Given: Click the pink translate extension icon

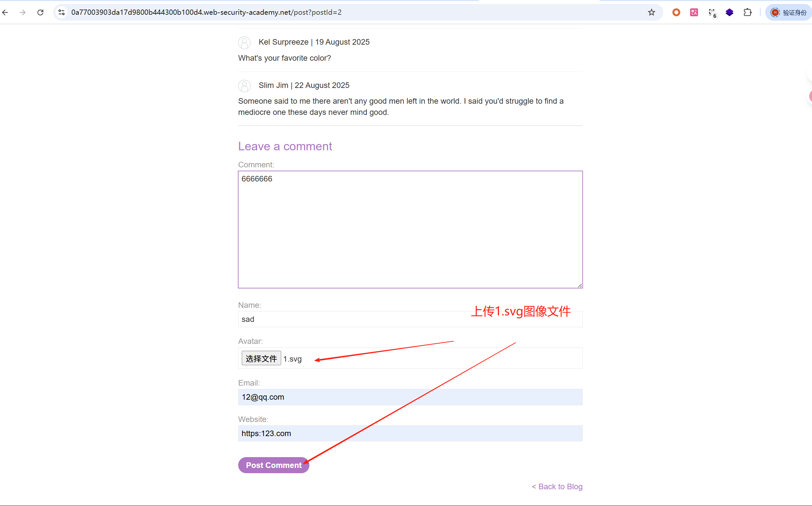Looking at the screenshot, I should click(694, 12).
